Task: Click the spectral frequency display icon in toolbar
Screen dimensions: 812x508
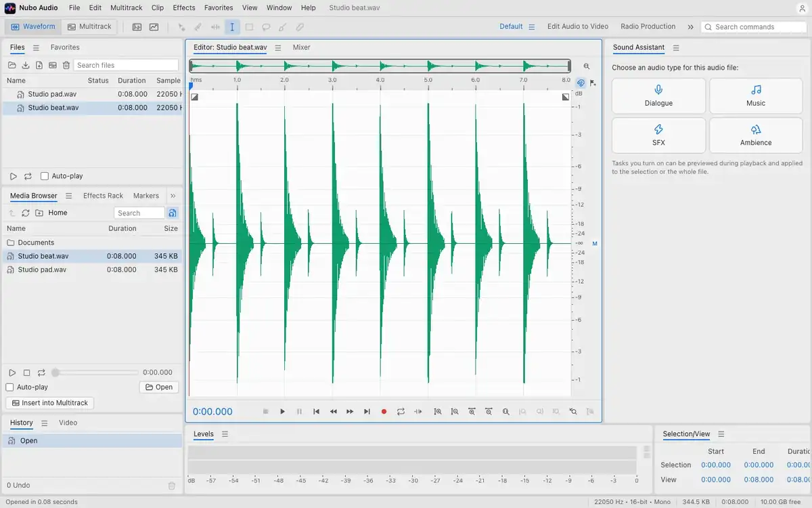Action: (137, 27)
